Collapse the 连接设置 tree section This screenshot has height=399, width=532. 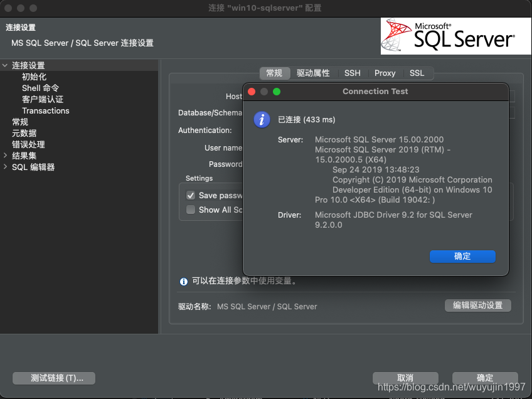click(5, 65)
